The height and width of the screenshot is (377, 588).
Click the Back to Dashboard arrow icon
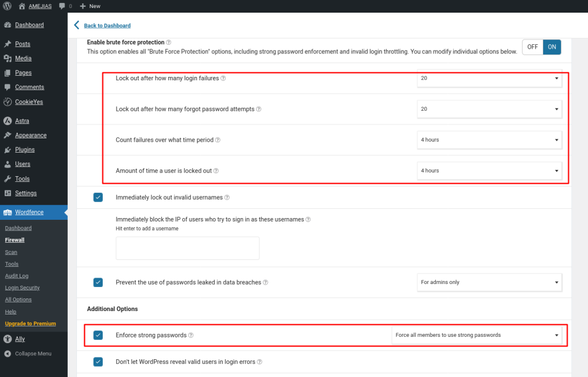click(77, 25)
